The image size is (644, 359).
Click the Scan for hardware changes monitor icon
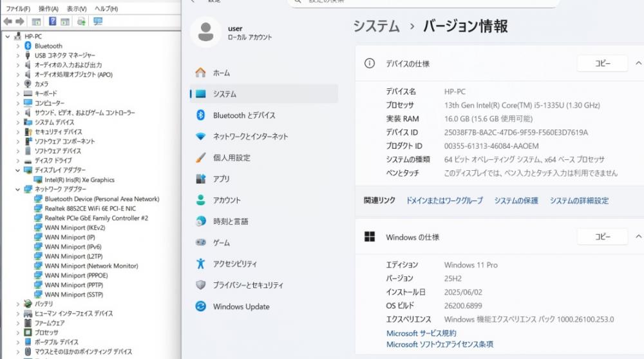pyautogui.click(x=98, y=21)
